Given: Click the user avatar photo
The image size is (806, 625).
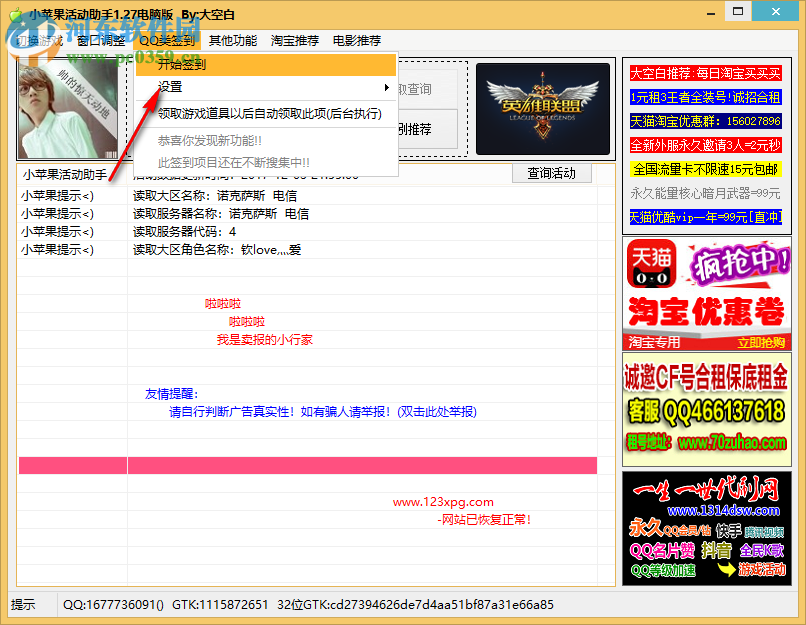Looking at the screenshot, I should point(67,109).
